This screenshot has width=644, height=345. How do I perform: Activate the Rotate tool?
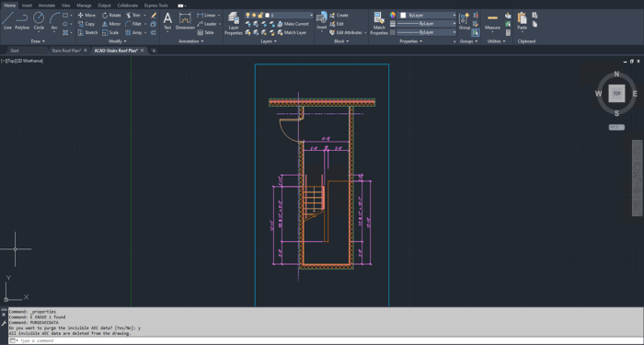111,16
